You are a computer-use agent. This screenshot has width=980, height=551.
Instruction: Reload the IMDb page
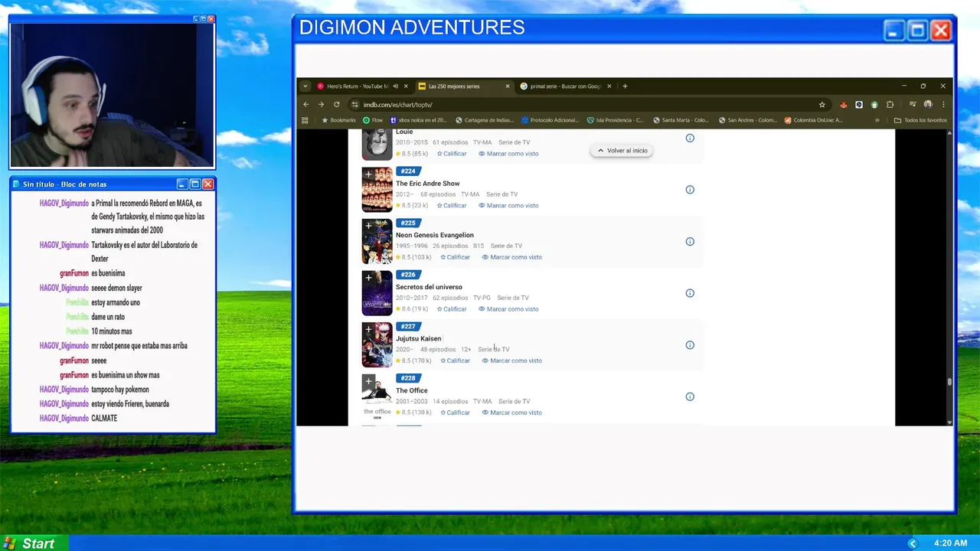(336, 105)
